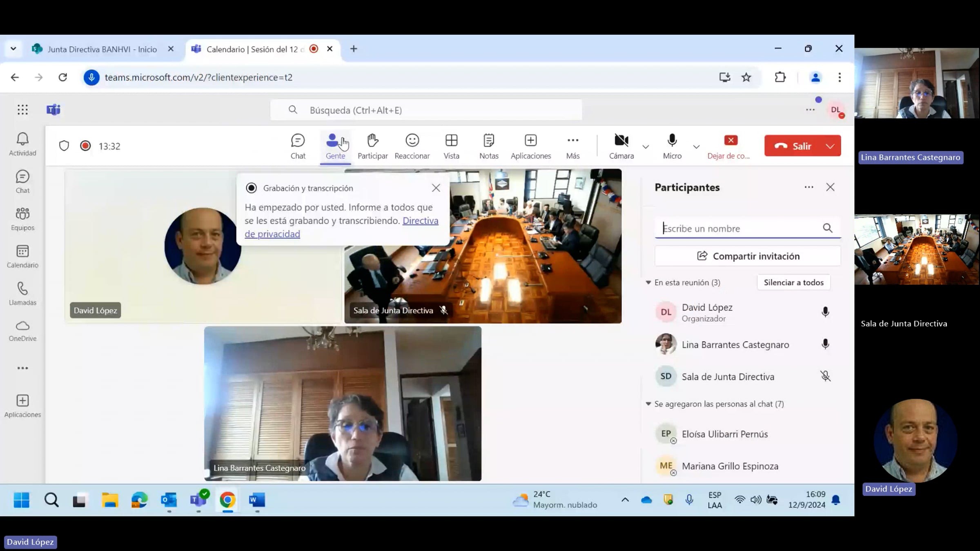Switch to Junta Directiva BANHVI browser tab
The width and height of the screenshot is (980, 551).
[102, 49]
